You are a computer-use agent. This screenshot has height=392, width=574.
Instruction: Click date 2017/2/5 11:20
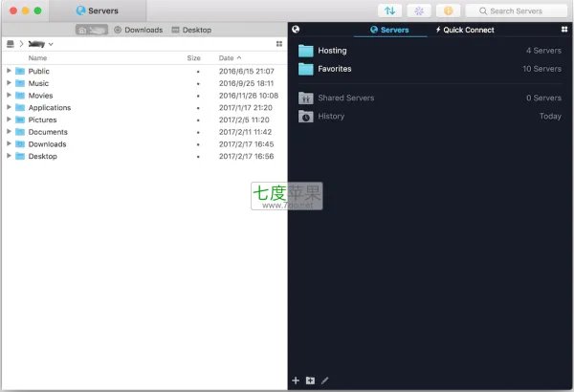click(244, 120)
